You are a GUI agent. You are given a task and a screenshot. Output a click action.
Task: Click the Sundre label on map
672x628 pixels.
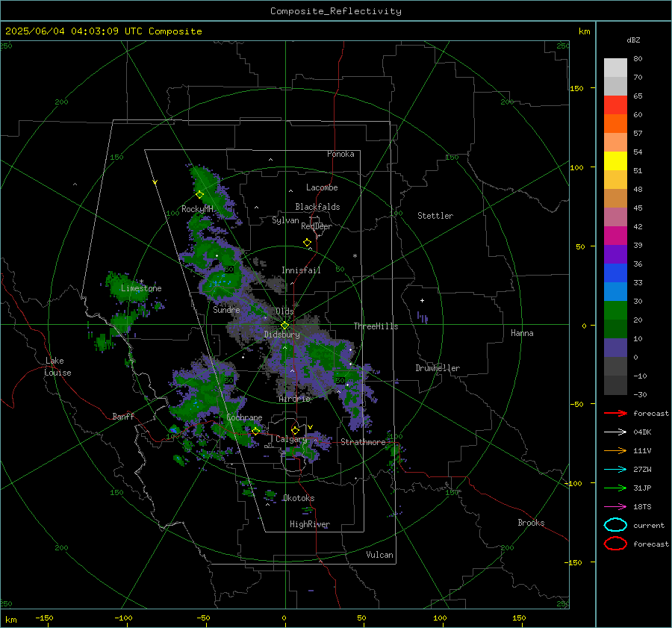pos(226,309)
